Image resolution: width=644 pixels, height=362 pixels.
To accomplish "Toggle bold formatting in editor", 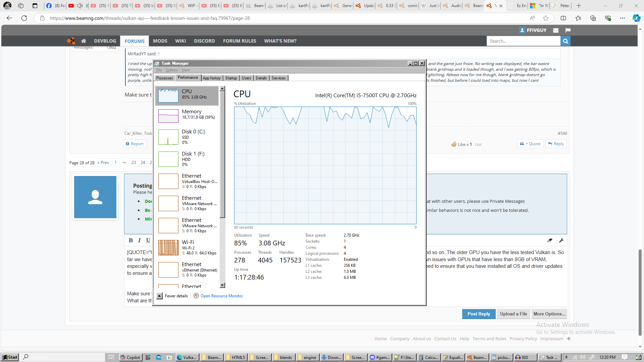I will 131,240.
